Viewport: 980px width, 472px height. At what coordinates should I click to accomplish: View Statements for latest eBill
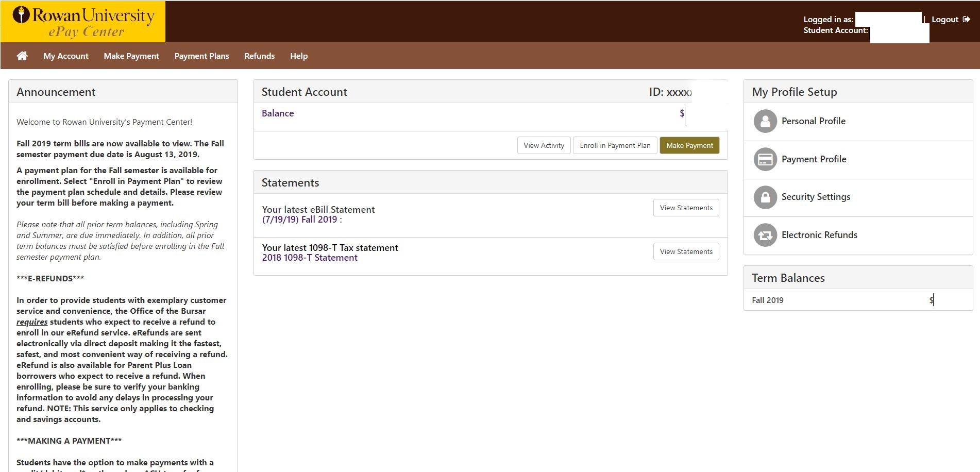[x=686, y=208]
